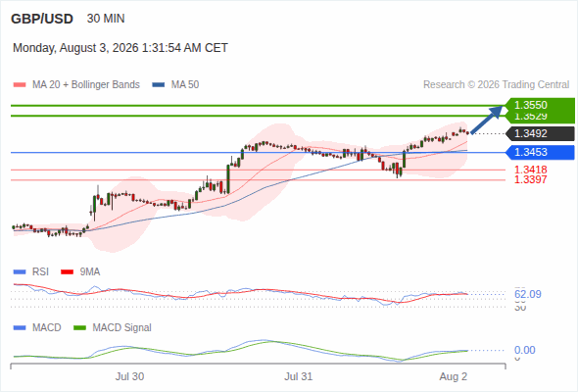Click the Jul 31 date axis label

pyautogui.click(x=298, y=376)
